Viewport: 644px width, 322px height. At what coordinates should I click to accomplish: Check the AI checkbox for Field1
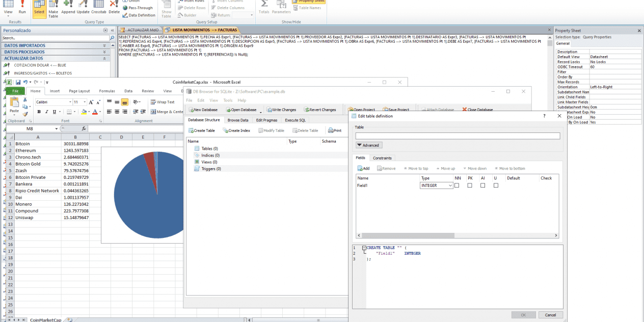pyautogui.click(x=482, y=185)
